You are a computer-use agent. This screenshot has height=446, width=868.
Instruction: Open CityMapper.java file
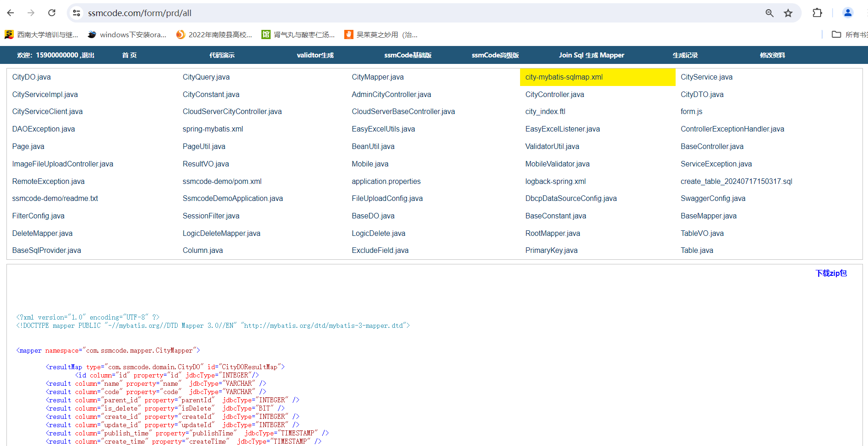click(x=377, y=77)
